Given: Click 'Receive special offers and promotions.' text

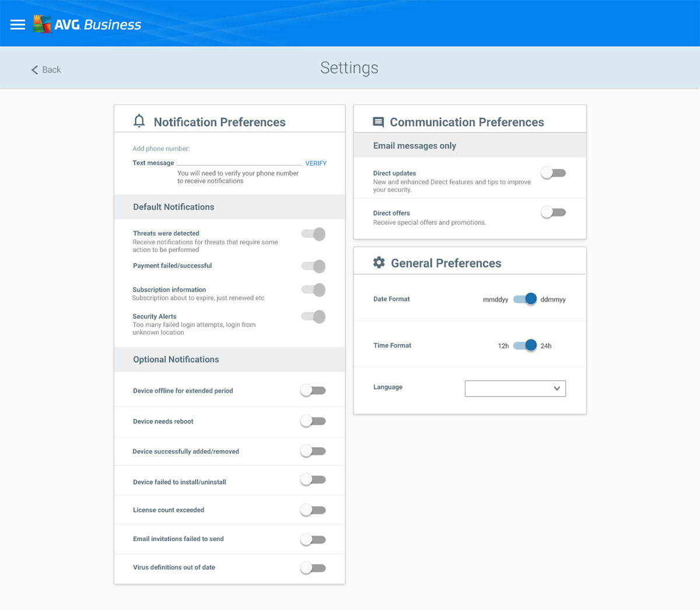Looking at the screenshot, I should [430, 222].
